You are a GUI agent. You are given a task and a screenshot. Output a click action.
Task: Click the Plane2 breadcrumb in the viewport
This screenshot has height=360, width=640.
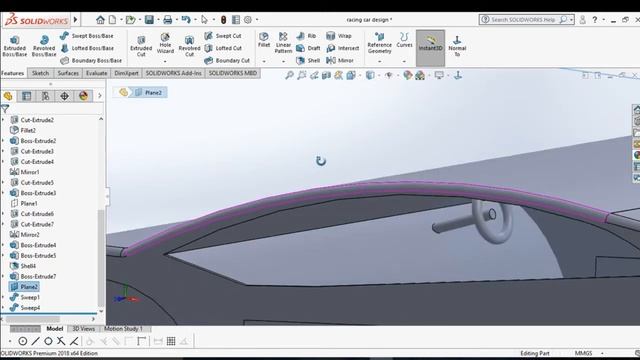point(149,93)
